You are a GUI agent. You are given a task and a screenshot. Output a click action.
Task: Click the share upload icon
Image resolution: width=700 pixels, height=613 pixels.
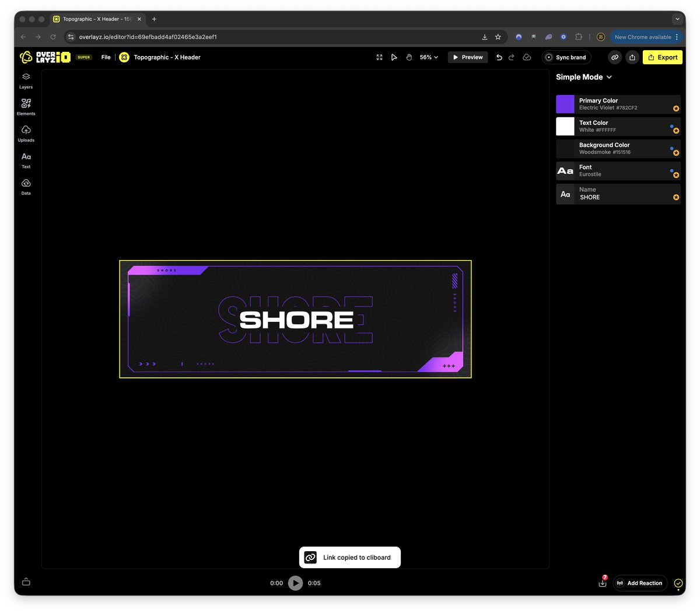coord(632,57)
